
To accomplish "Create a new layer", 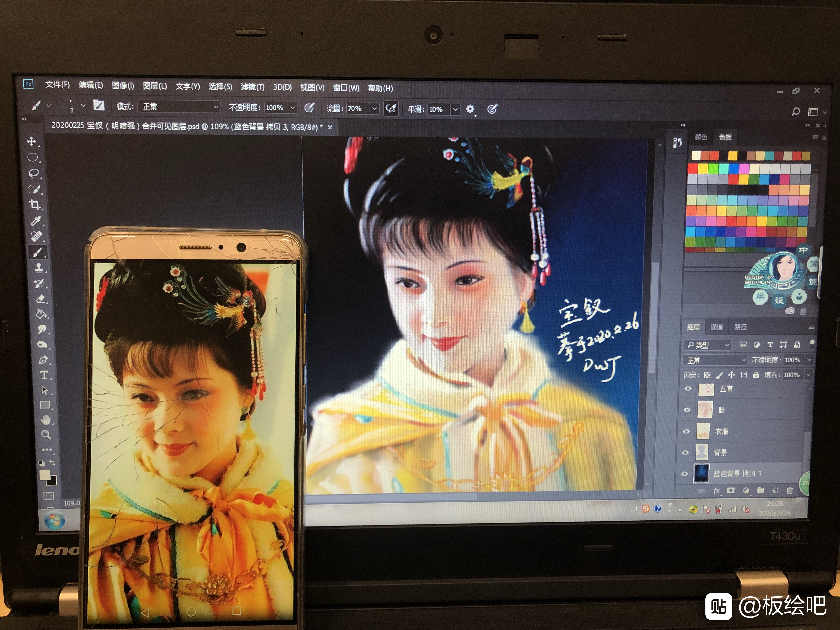I will pos(775,490).
